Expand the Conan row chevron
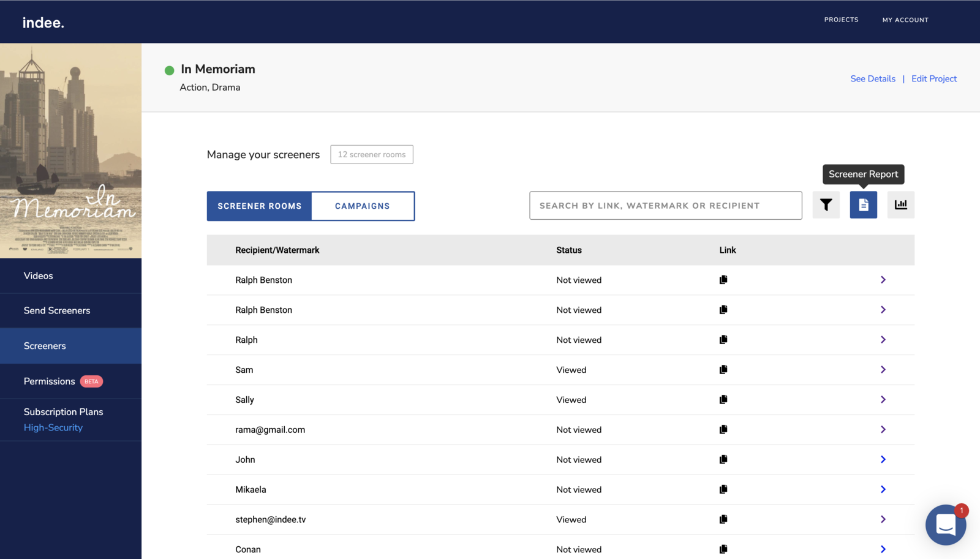This screenshot has width=980, height=559. tap(883, 549)
